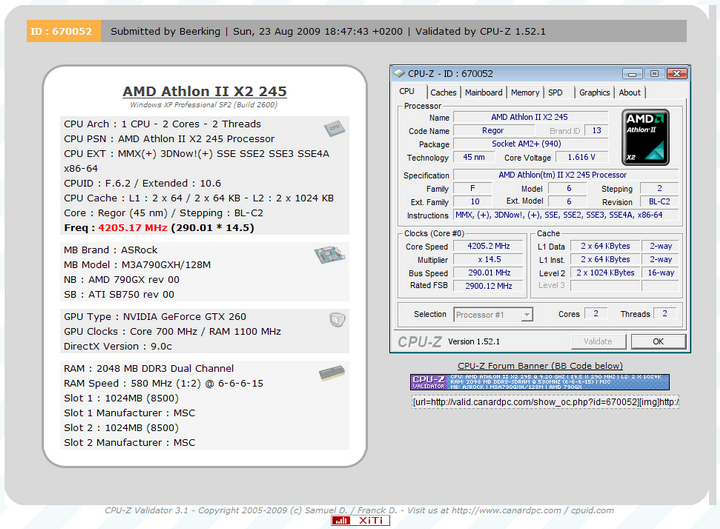Maximize the CPU-Z window

(654, 73)
